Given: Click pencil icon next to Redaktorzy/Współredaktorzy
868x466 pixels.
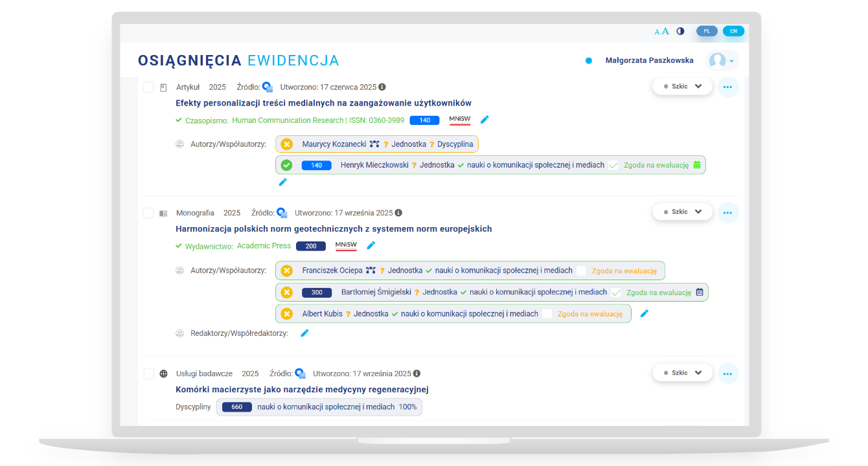Looking at the screenshot, I should (x=304, y=333).
